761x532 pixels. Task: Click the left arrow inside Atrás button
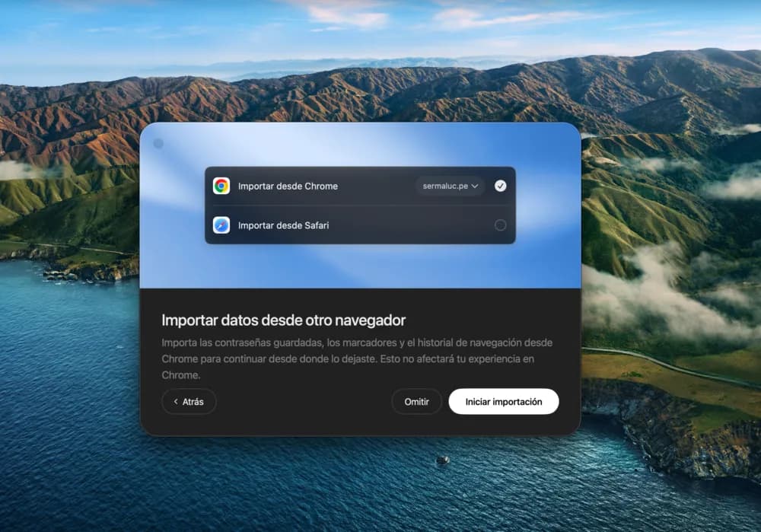point(176,402)
